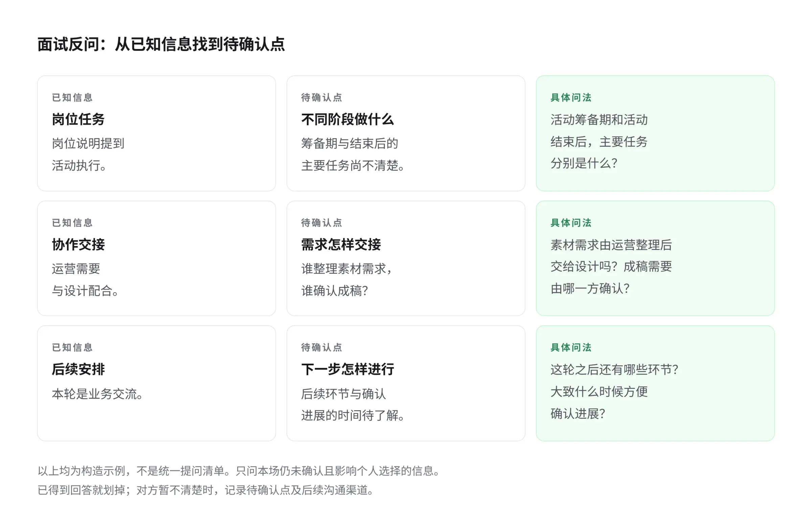This screenshot has width=812, height=530.
Task: Click the text 谁确认成稿？
Action: pyautogui.click(x=335, y=291)
